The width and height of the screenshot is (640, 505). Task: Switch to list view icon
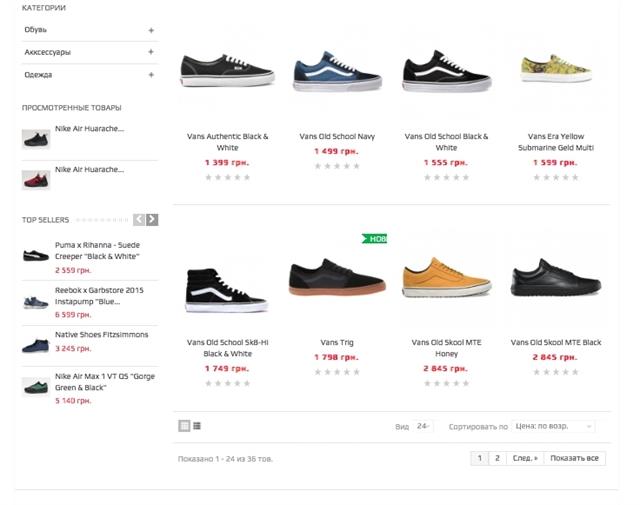pos(197,426)
